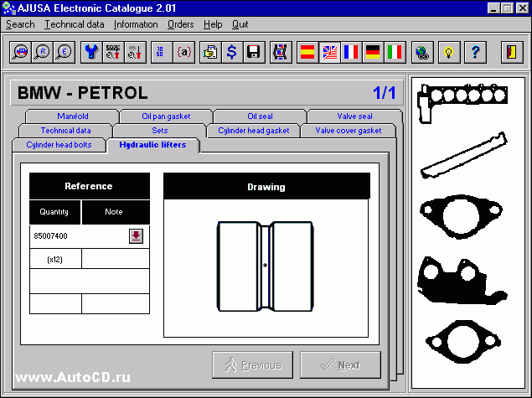Click the 1/1 page counter
This screenshot has width=532, height=398.
point(385,93)
